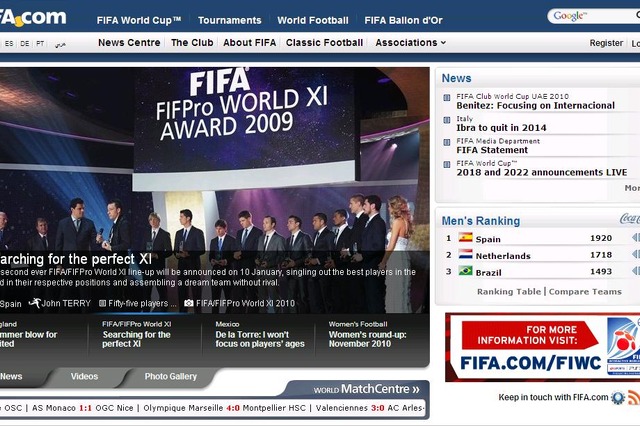Open Brazil ranking entry
The height and width of the screenshot is (426, 640).
click(488, 273)
